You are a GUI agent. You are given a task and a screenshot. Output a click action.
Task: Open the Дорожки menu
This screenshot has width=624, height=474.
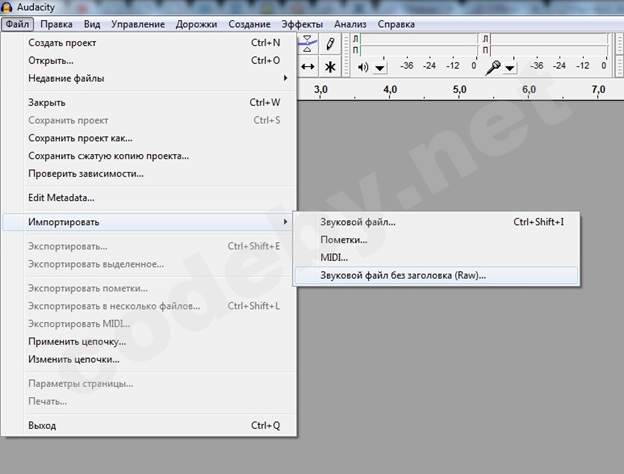(x=196, y=23)
